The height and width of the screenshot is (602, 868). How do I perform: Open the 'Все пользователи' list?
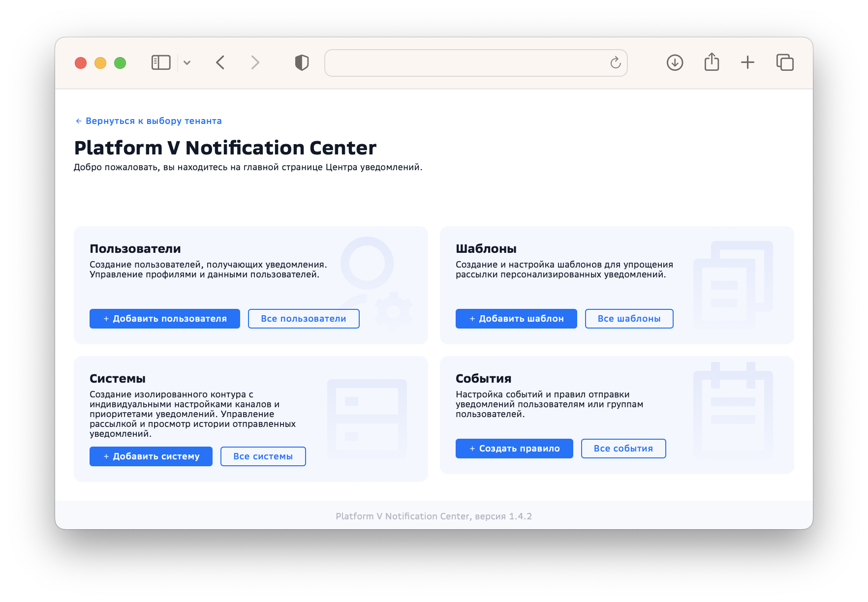[304, 319]
